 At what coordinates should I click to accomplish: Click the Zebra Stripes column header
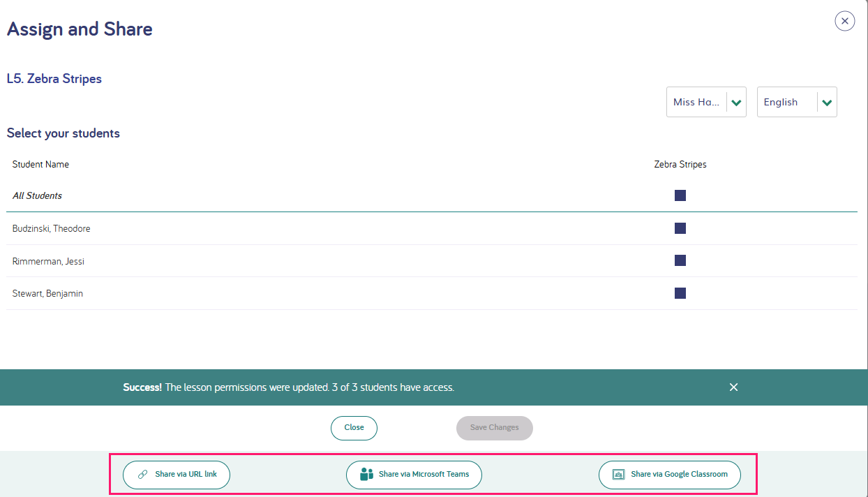680,165
